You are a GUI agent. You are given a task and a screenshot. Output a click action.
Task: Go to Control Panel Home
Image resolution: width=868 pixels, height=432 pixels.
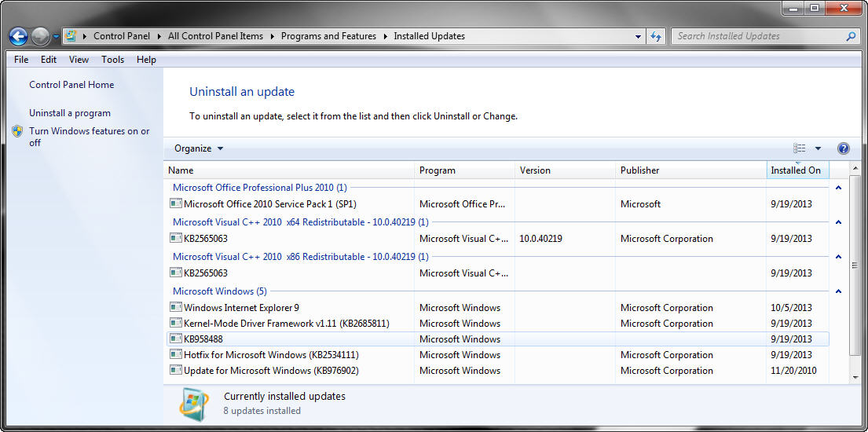[71, 85]
